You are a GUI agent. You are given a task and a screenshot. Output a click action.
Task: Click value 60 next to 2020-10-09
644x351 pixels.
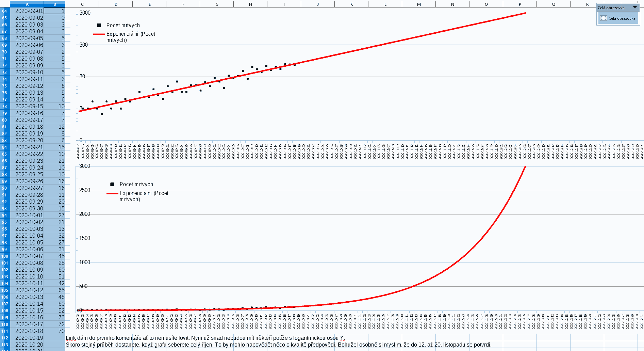click(x=55, y=270)
